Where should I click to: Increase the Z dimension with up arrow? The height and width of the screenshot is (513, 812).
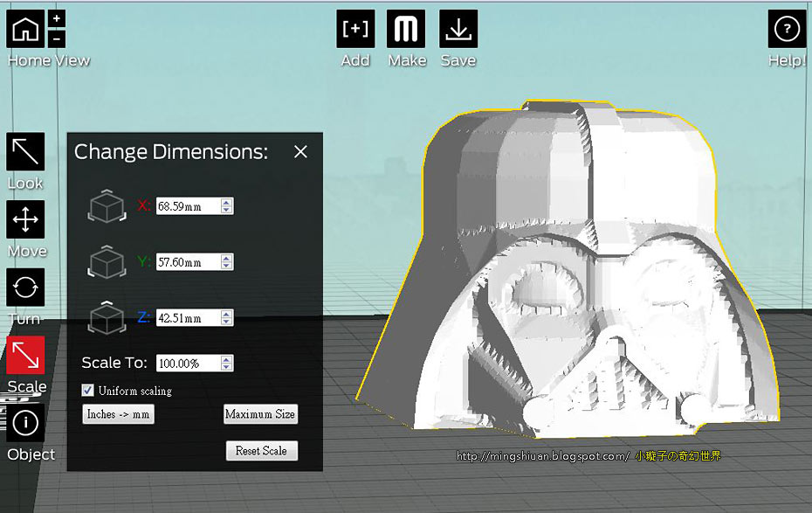226,314
